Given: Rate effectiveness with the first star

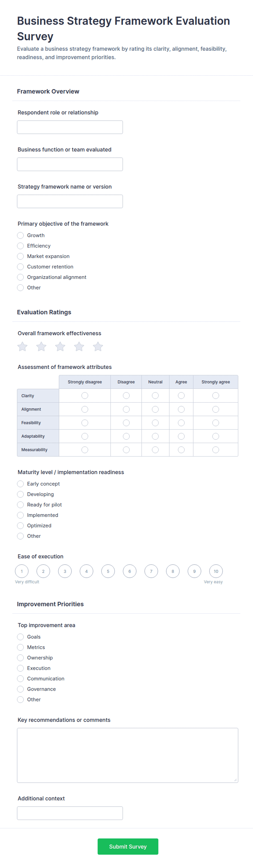Looking at the screenshot, I should tap(22, 346).
